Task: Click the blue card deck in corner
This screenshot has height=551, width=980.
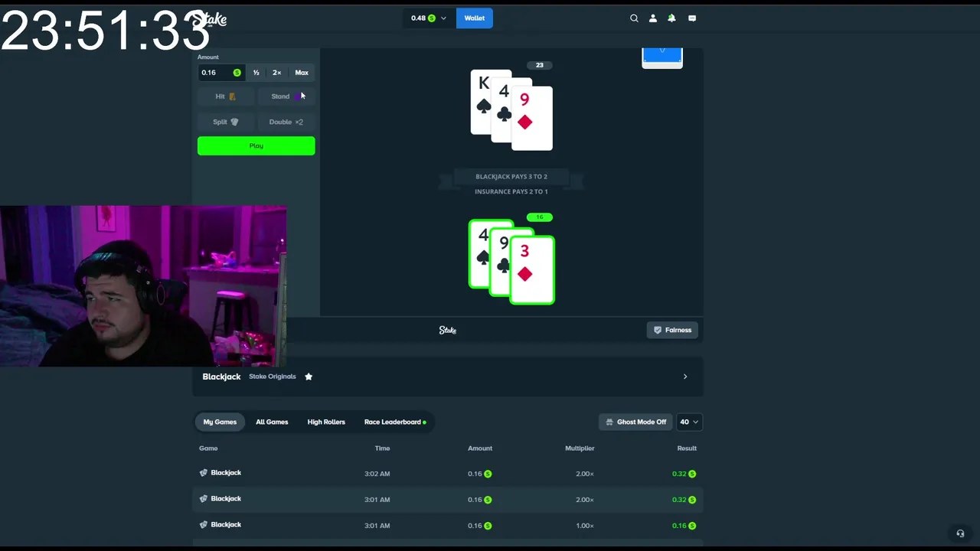Action: (x=662, y=57)
